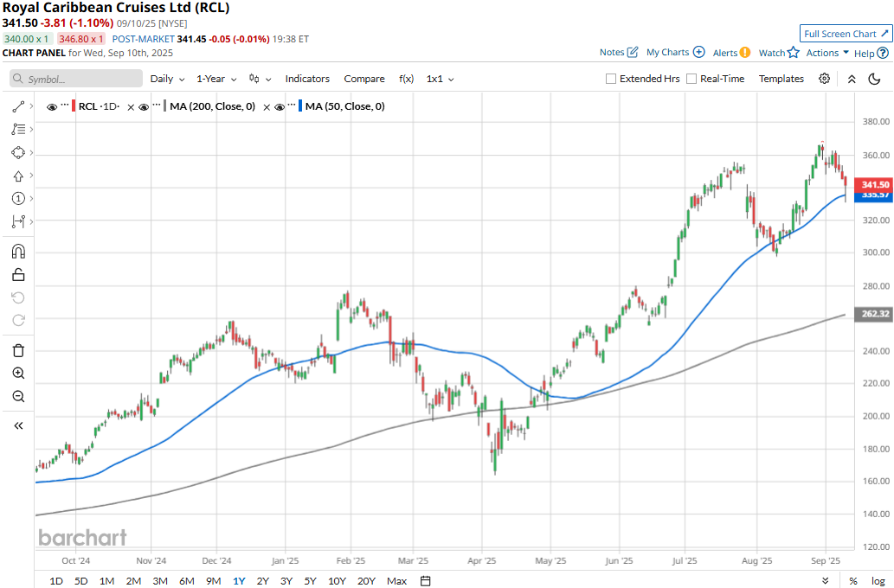The height and width of the screenshot is (588, 894).
Task: Focus the Symbol search field
Action: click(x=76, y=79)
